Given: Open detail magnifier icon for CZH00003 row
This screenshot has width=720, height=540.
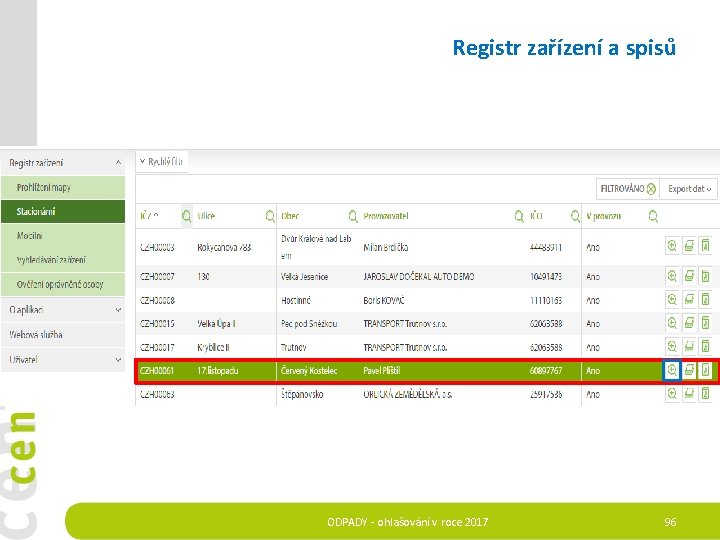Looking at the screenshot, I should (x=672, y=246).
